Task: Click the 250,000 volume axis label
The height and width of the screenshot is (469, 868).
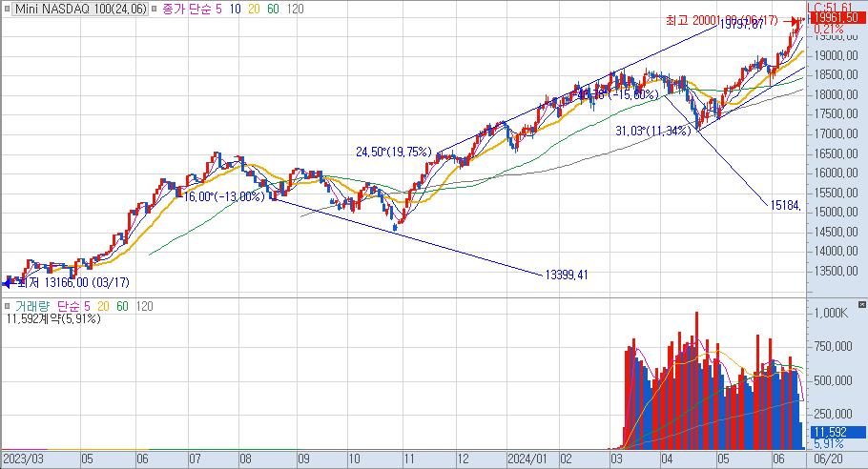Action: 833,414
